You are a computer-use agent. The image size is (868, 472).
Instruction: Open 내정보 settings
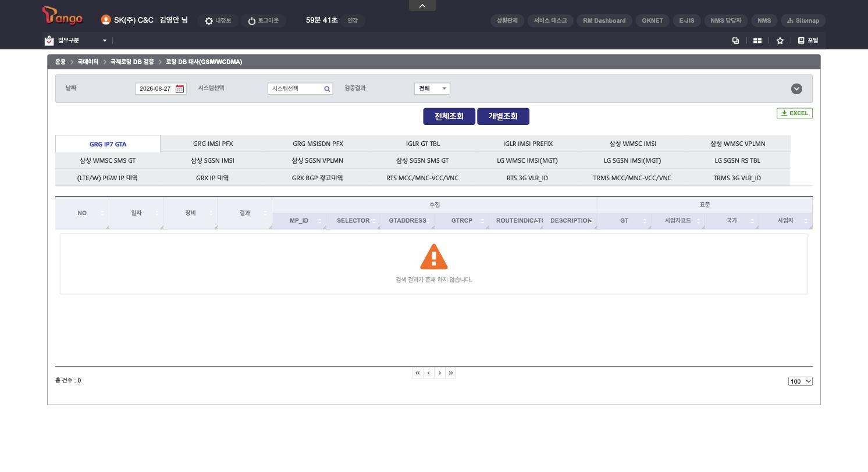(x=218, y=20)
